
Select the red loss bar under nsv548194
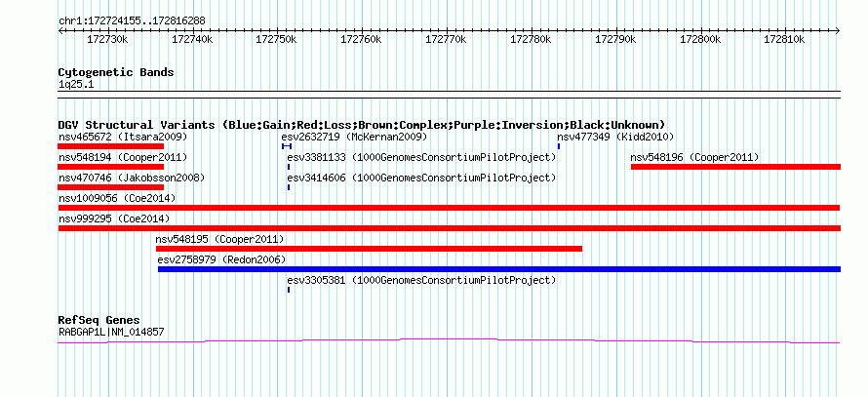[111, 167]
